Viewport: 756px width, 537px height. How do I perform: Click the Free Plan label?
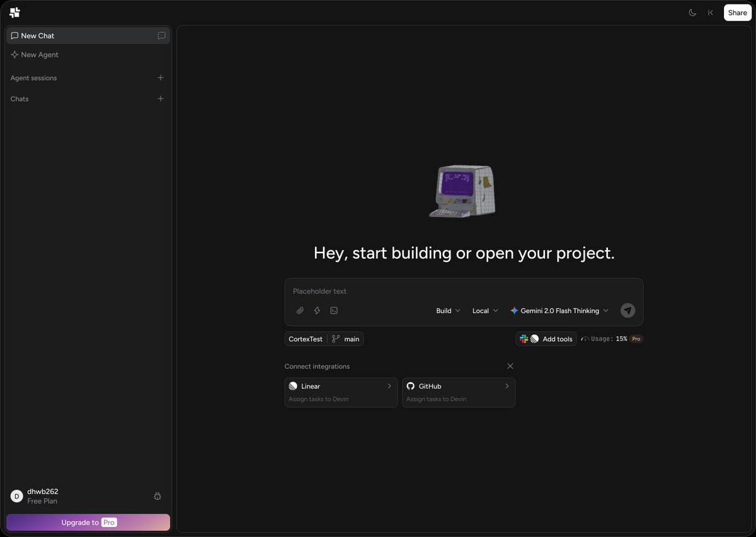pyautogui.click(x=42, y=501)
